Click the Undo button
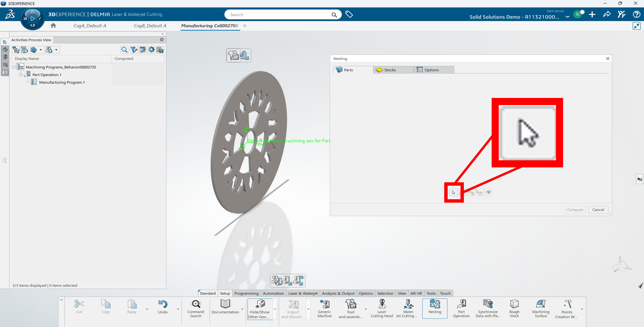The height and width of the screenshot is (327, 644). tap(163, 307)
